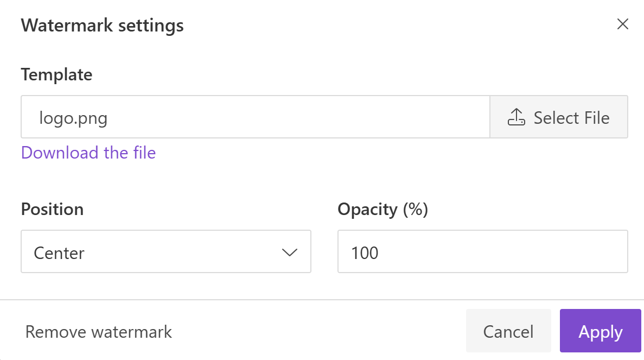Click the Position field label

click(52, 209)
